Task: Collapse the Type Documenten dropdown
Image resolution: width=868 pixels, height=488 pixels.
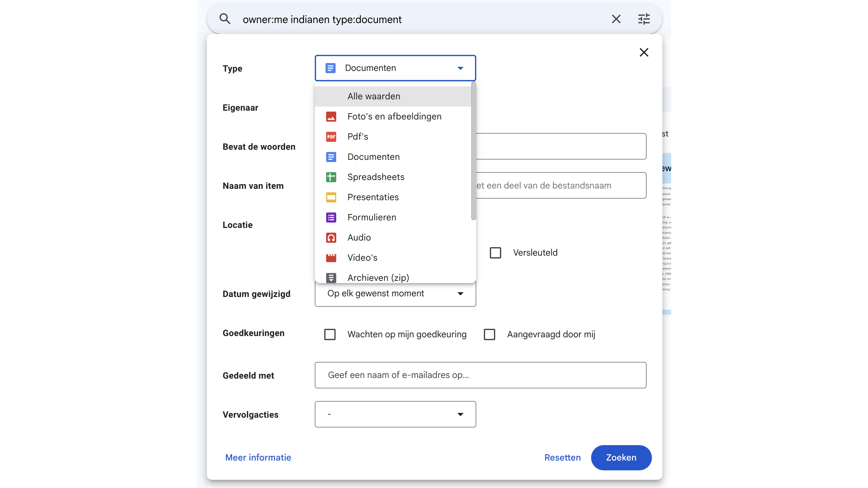Action: [x=395, y=68]
